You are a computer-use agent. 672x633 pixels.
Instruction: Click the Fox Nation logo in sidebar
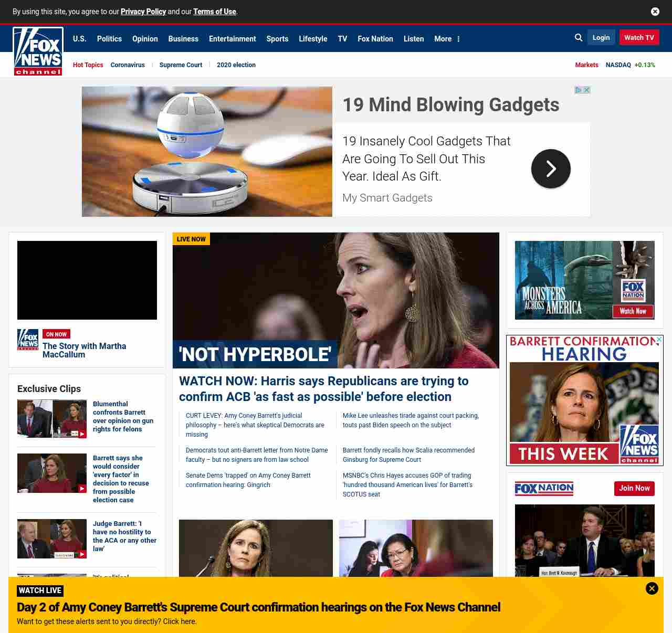pos(544,489)
